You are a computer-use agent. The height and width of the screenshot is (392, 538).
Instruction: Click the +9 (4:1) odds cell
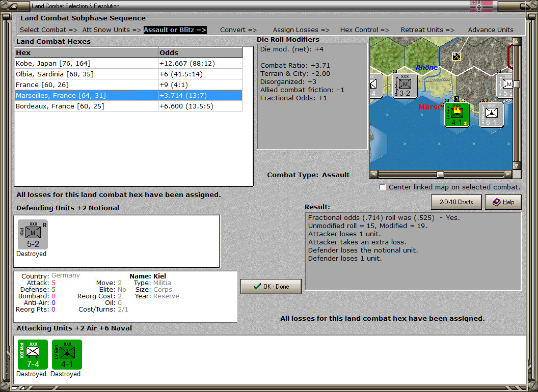pyautogui.click(x=200, y=85)
